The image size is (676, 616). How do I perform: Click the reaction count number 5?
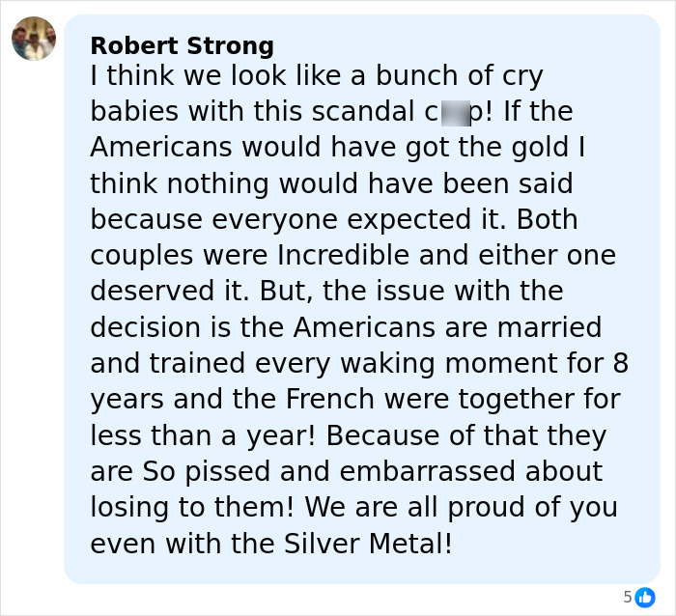[x=628, y=597]
